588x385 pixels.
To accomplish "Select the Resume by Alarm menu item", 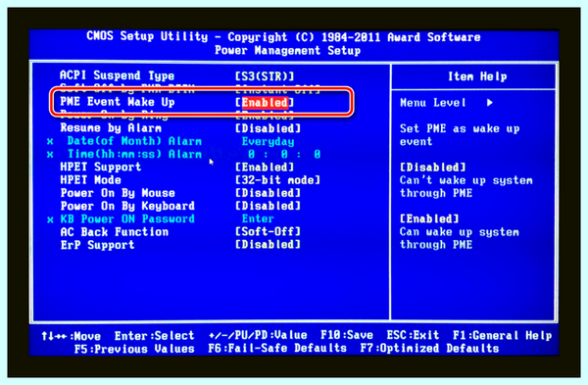I will click(111, 128).
